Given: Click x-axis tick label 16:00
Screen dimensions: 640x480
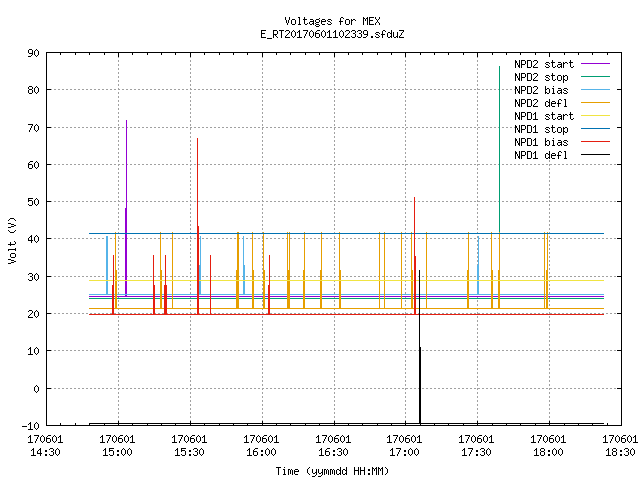Looking at the screenshot, I should pyautogui.click(x=261, y=452).
